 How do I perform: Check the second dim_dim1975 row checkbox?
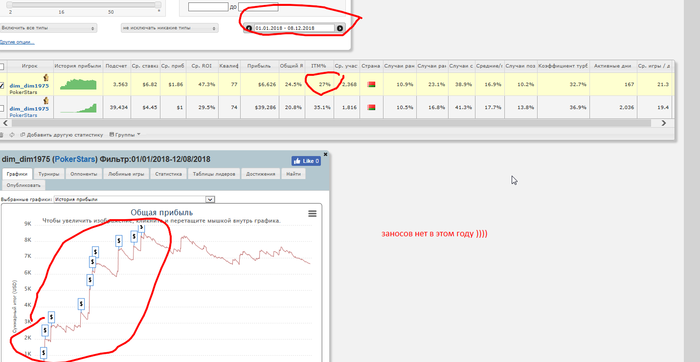point(2,108)
